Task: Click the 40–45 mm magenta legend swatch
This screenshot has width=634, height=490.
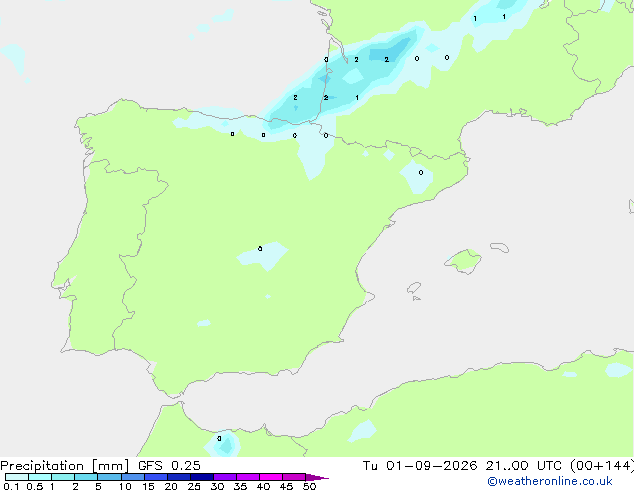Action: [x=271, y=477]
